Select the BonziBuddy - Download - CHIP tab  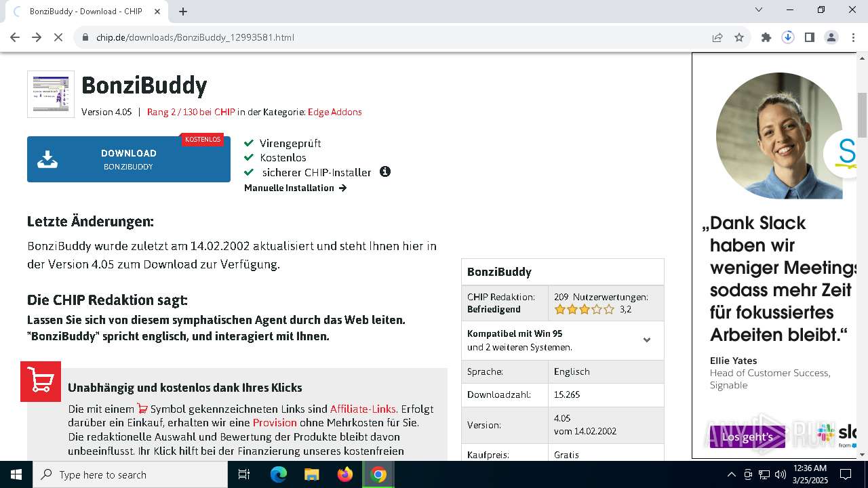click(85, 12)
